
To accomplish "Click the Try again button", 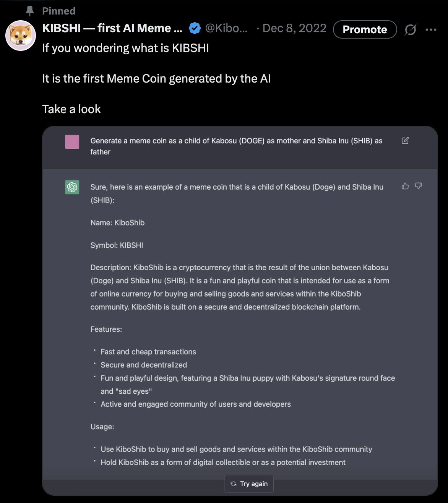I will coord(249,484).
